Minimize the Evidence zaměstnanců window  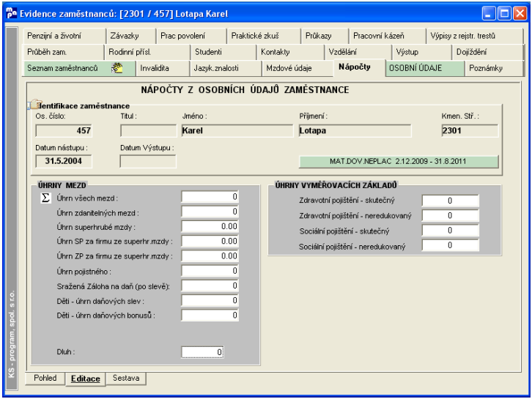point(489,14)
